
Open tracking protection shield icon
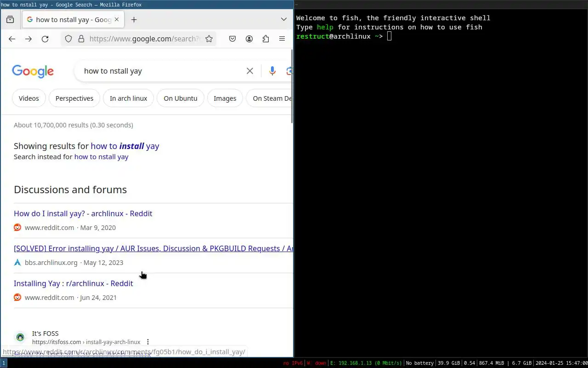click(68, 39)
